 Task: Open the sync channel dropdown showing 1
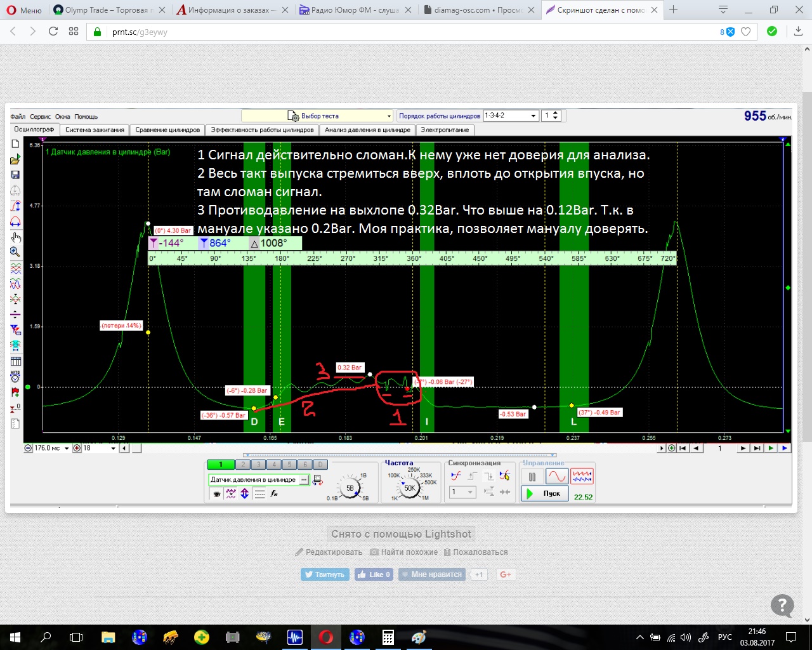[x=462, y=492]
